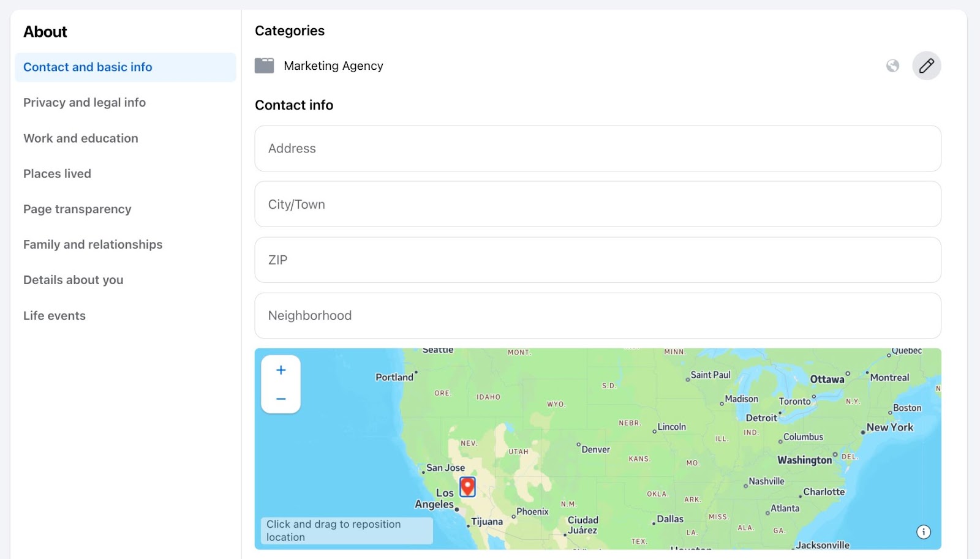The width and height of the screenshot is (980, 559).
Task: Select the Neighborhood input box
Action: click(x=598, y=315)
